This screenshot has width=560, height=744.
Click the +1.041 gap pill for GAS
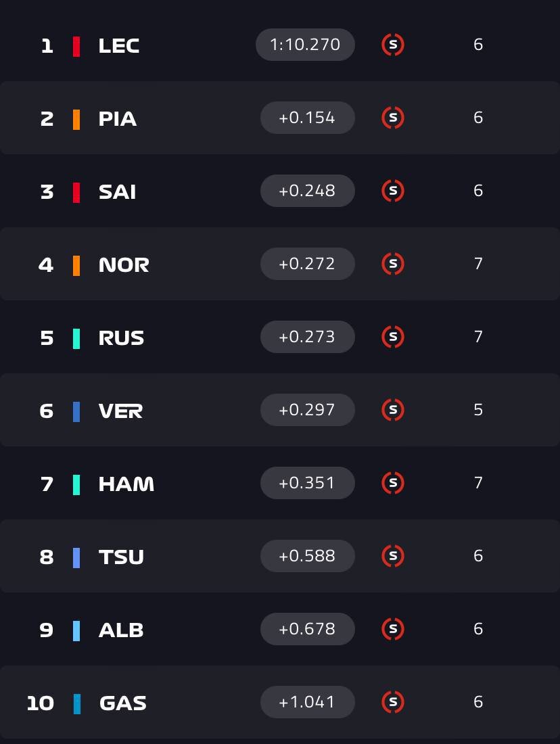coord(307,703)
